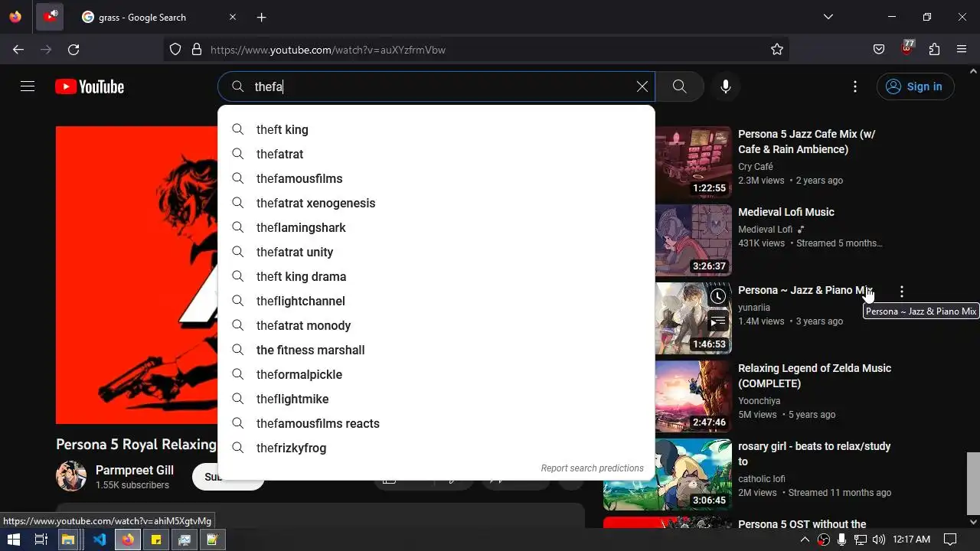Image resolution: width=980 pixels, height=551 pixels.
Task: Clear the search box with X
Action: (642, 86)
